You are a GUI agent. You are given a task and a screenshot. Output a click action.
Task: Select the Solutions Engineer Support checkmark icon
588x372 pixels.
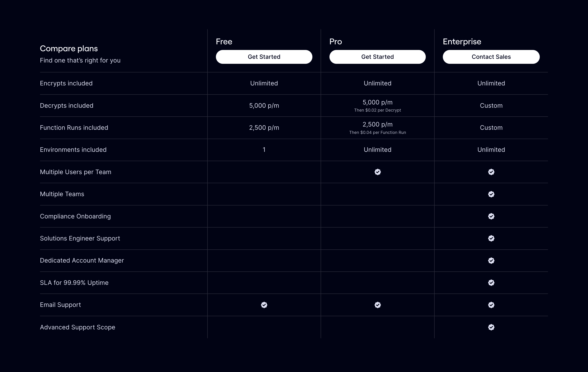[491, 239]
